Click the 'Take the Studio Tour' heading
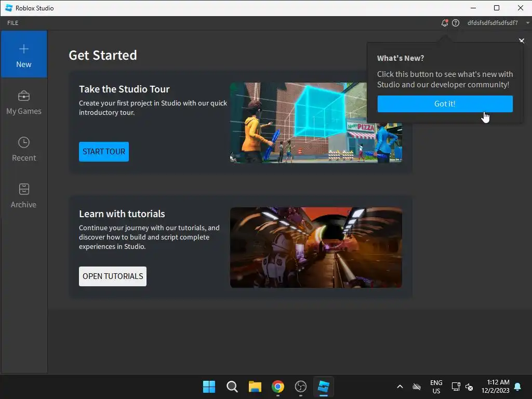The image size is (532, 399). (x=124, y=89)
